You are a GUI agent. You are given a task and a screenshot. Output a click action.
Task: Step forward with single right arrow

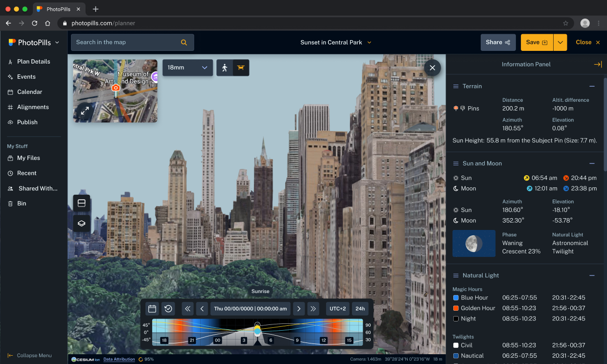point(299,309)
